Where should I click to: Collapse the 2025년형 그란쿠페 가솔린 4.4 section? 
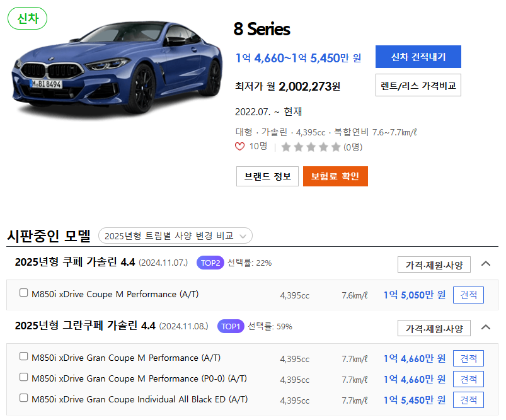486,327
